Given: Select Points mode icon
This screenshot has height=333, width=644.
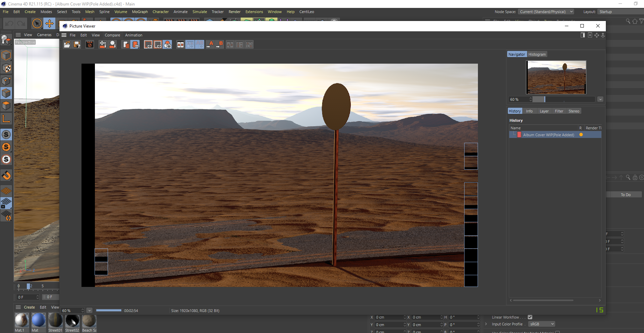Looking at the screenshot, I should (x=6, y=81).
